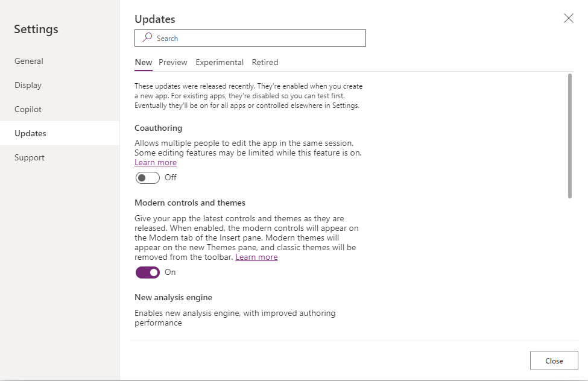Click the Close button
This screenshot has width=588, height=381.
(554, 360)
